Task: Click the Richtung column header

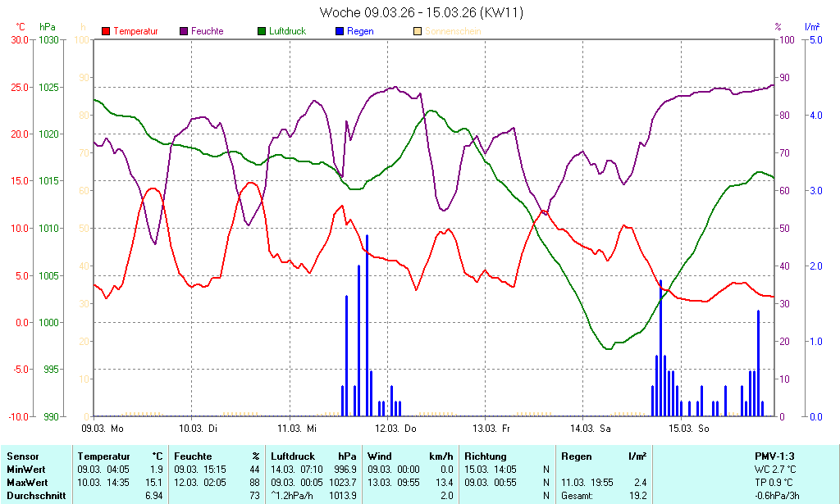Action: pos(486,456)
